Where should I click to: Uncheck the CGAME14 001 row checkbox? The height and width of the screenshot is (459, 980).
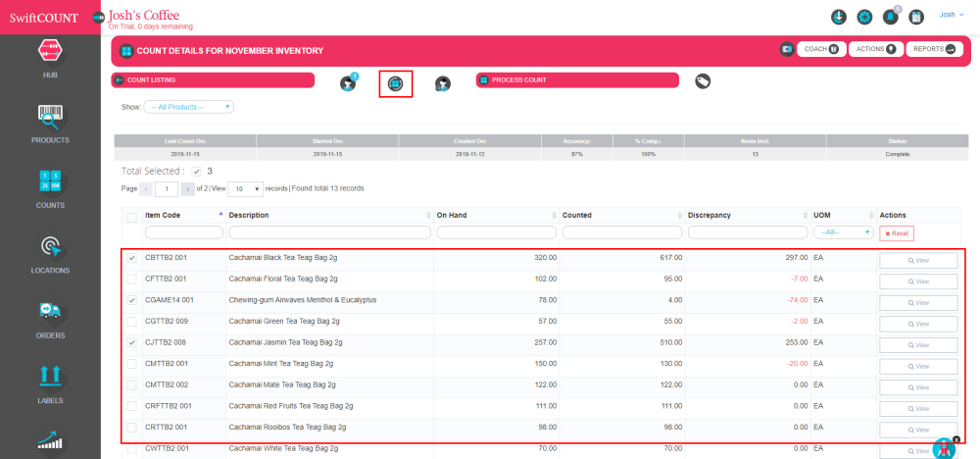(132, 300)
